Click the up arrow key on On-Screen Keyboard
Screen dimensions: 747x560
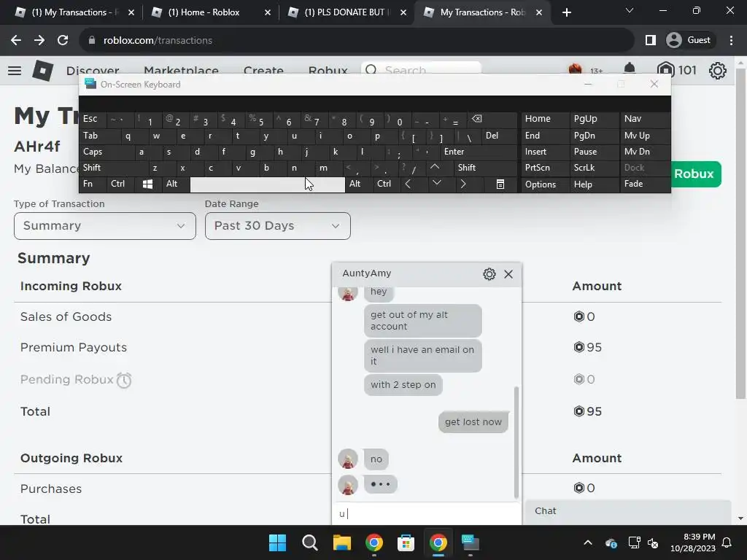(435, 167)
